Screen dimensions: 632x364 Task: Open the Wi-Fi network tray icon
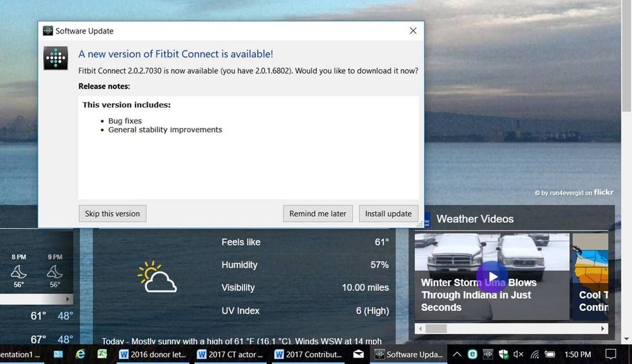click(534, 355)
